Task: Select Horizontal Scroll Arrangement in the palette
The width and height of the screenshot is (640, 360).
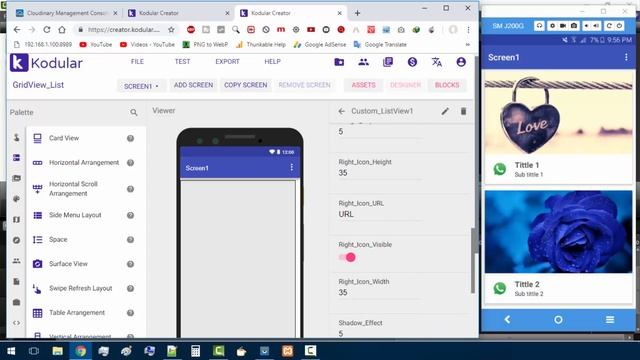Action: (73, 189)
